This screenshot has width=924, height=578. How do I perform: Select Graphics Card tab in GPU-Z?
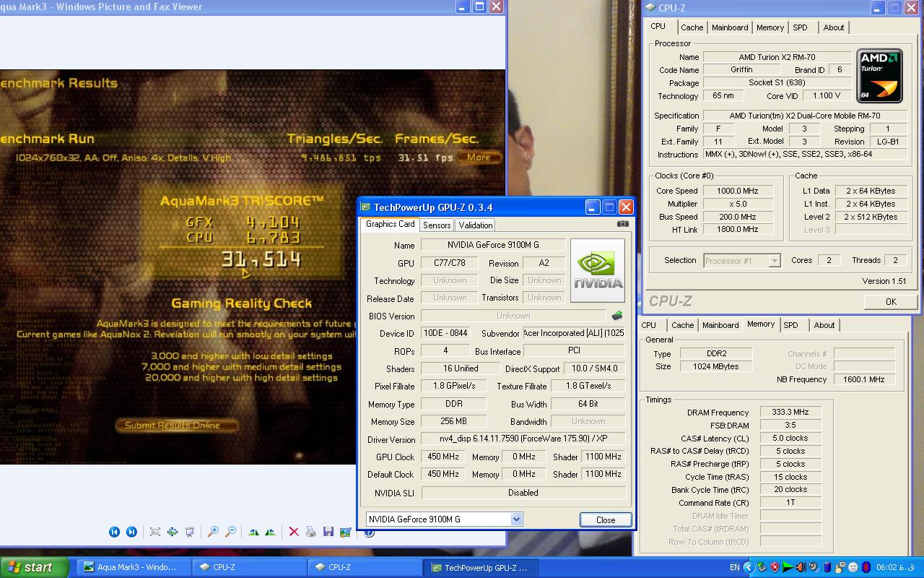(x=390, y=224)
